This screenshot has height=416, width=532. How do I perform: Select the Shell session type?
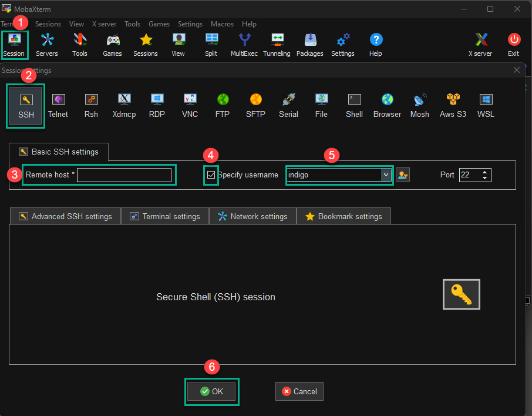[x=354, y=106]
